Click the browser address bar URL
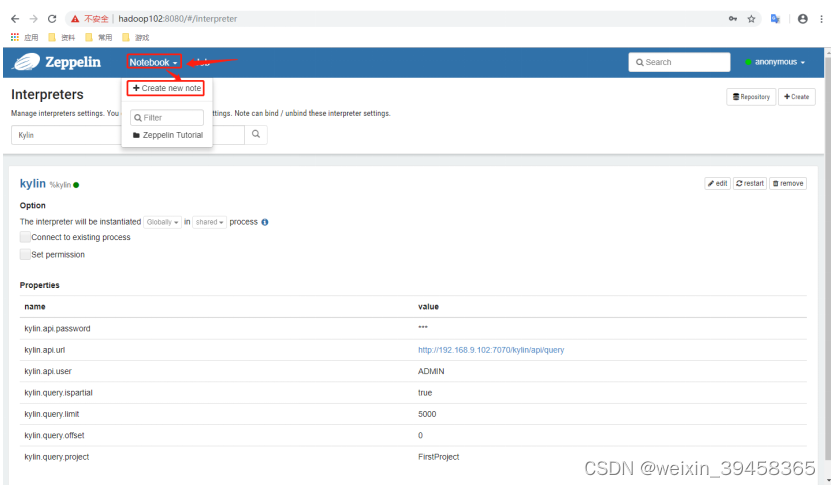The width and height of the screenshot is (831, 487). tap(178, 19)
